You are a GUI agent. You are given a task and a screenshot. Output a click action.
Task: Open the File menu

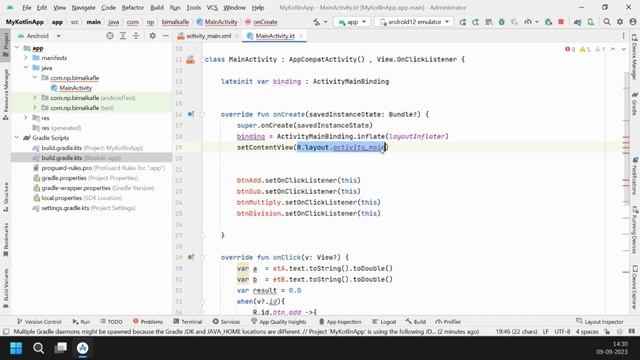tap(27, 7)
